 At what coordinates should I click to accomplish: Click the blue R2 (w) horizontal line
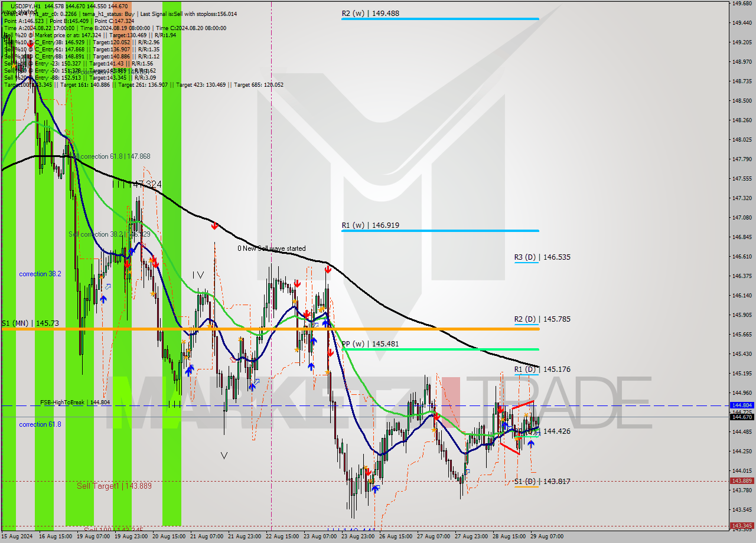(x=440, y=19)
